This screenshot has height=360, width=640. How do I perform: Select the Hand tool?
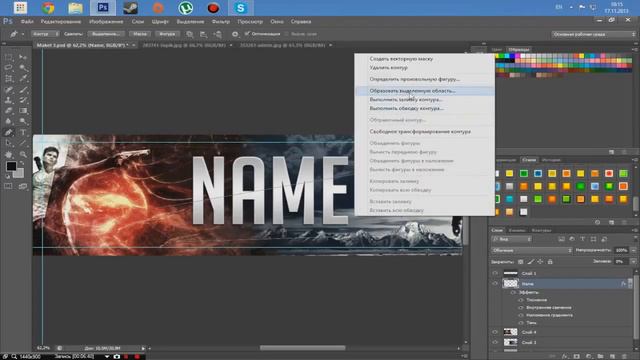click(x=9, y=154)
